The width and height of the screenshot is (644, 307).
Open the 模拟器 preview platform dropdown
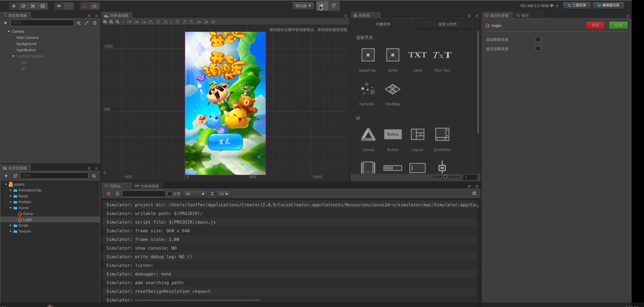[x=303, y=6]
